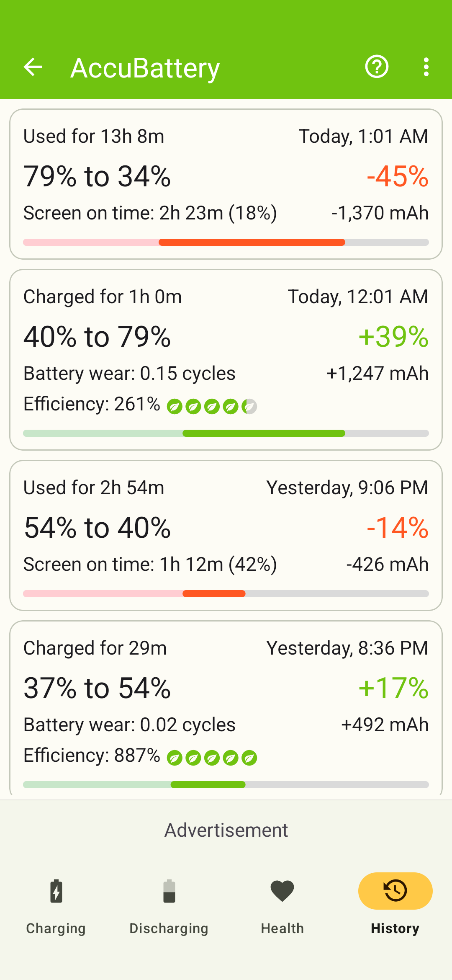Open the Charged for 1h 0m session
Screen dimensions: 452x980
pos(226,360)
